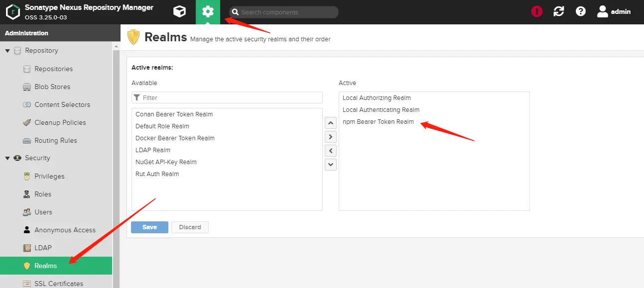The height and width of the screenshot is (288, 644).
Task: Click the red system status alert icon
Action: [536, 11]
